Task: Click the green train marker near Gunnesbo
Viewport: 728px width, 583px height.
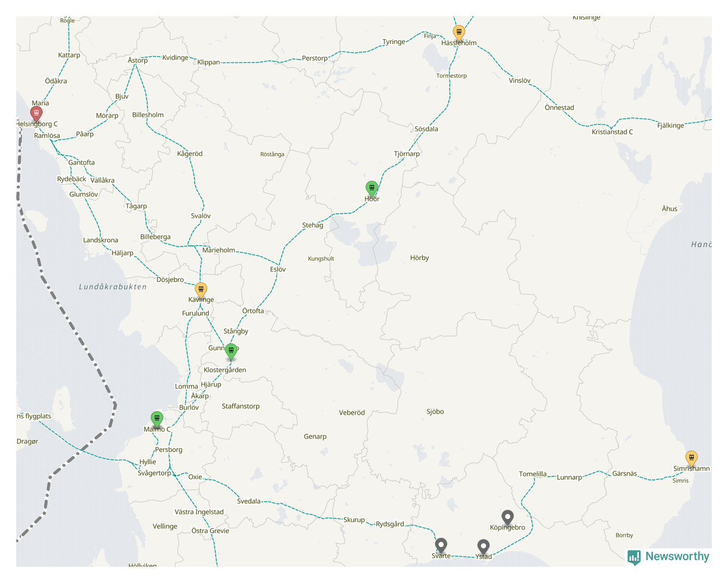Action: tap(231, 351)
